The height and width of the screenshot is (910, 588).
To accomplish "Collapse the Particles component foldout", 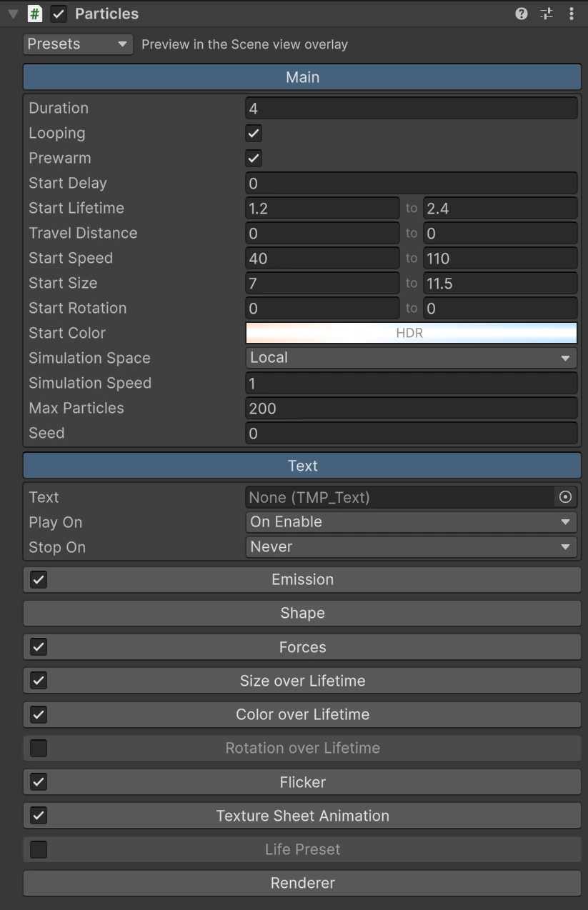I will (x=13, y=14).
